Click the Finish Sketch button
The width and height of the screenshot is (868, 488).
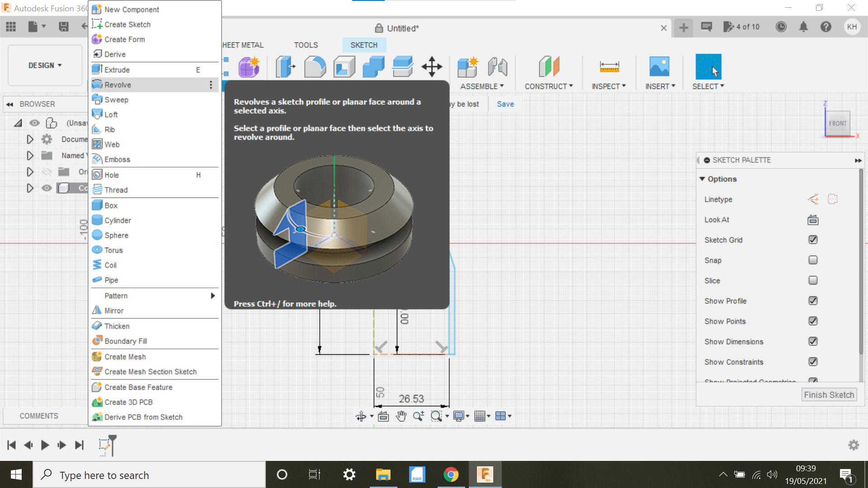pos(829,394)
